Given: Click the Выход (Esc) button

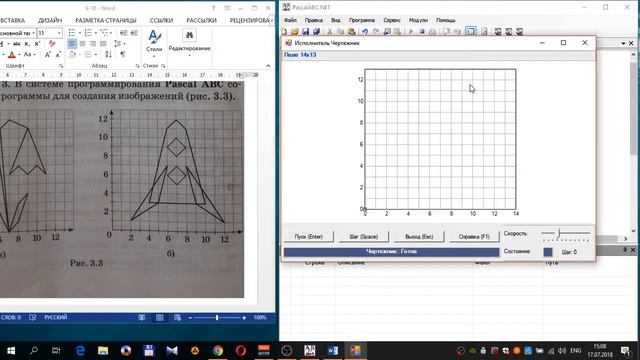Looking at the screenshot, I should (419, 237).
